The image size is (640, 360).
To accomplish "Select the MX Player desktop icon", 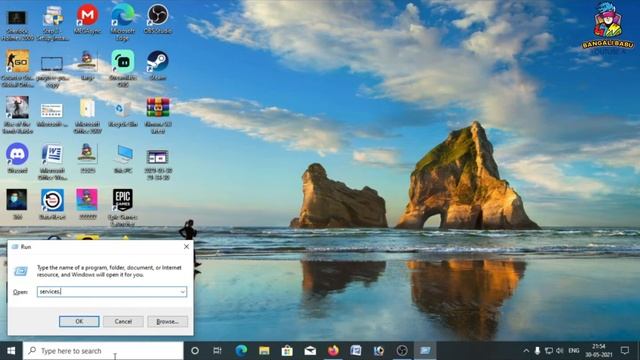I will point(87,20).
